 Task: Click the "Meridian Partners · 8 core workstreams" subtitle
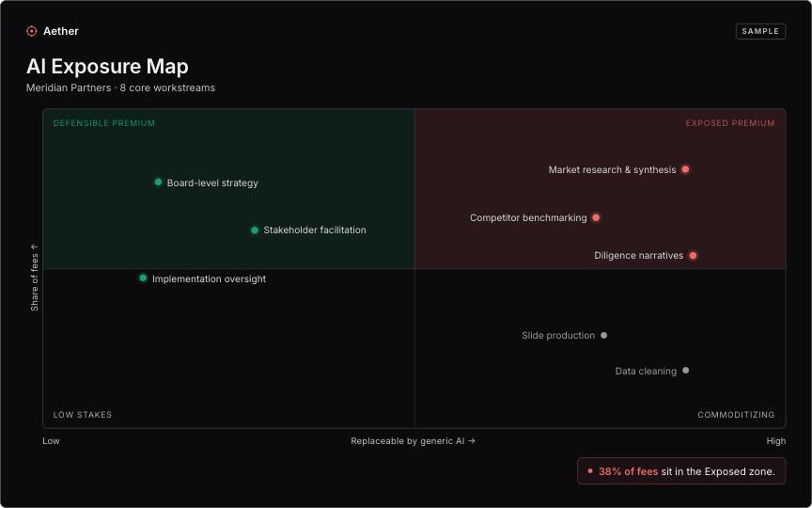(x=120, y=88)
